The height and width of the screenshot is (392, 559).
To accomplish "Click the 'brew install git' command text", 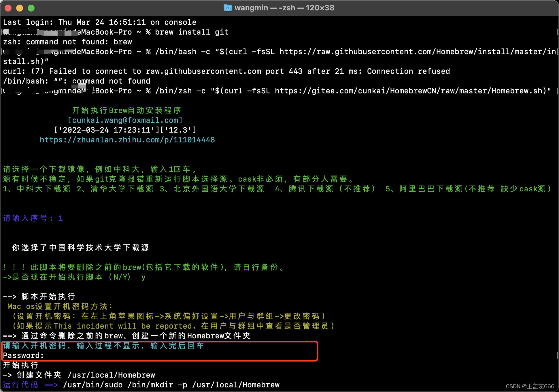I will tap(192, 32).
